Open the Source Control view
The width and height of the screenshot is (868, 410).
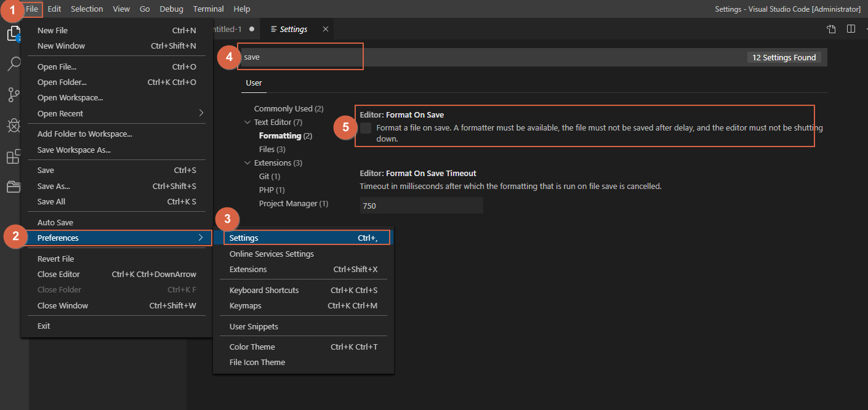[14, 95]
